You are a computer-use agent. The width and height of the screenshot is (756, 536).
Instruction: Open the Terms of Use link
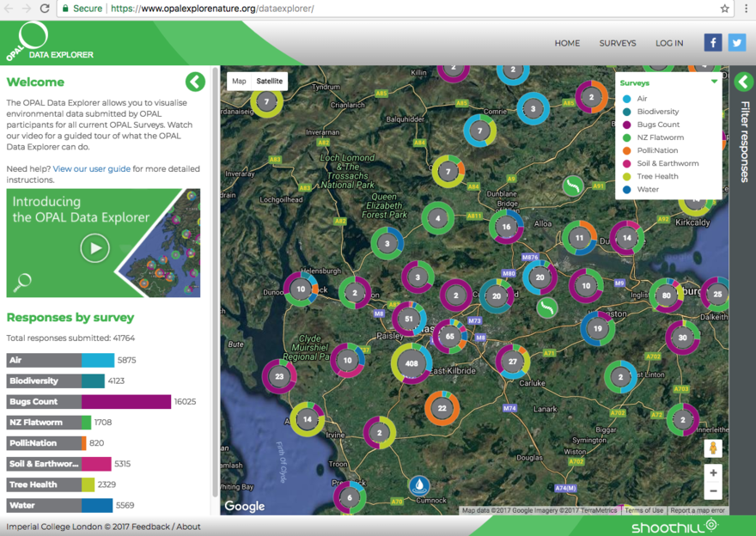[643, 510]
